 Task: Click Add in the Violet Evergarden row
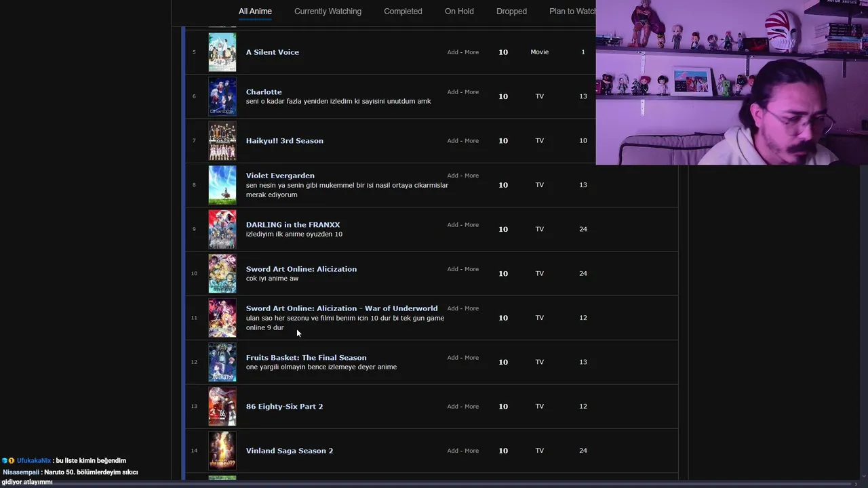pyautogui.click(x=452, y=176)
